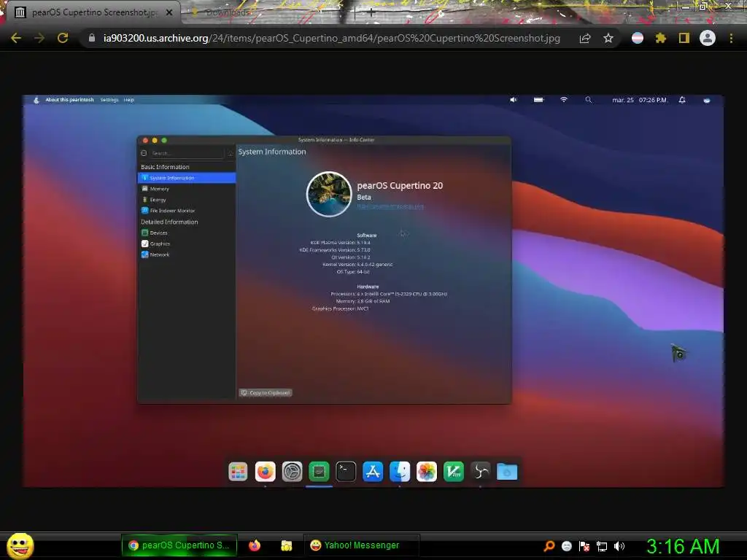Click the mar. 25 07:26 P.M. clock
747x560 pixels.
(x=639, y=100)
